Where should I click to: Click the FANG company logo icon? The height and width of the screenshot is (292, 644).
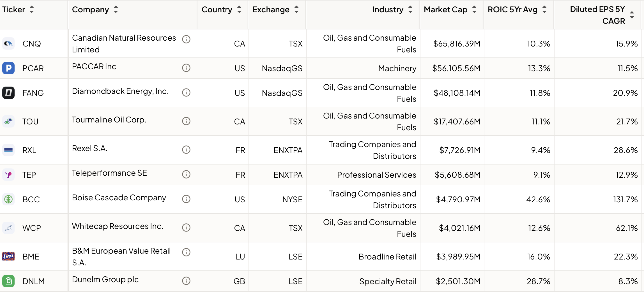8,93
